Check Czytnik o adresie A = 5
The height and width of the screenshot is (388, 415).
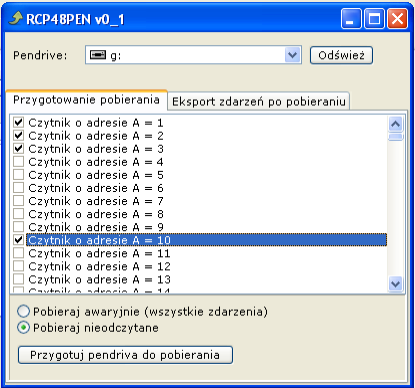click(x=18, y=174)
